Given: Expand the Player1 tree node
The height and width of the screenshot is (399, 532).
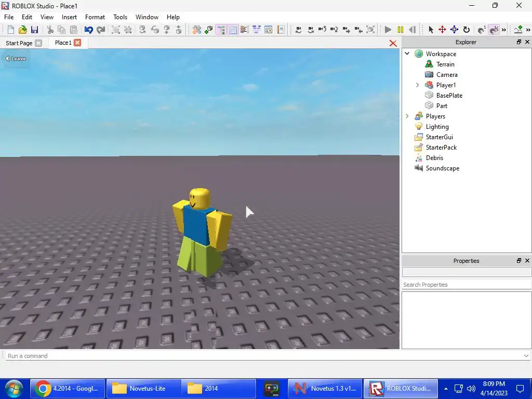Looking at the screenshot, I should pyautogui.click(x=418, y=85).
